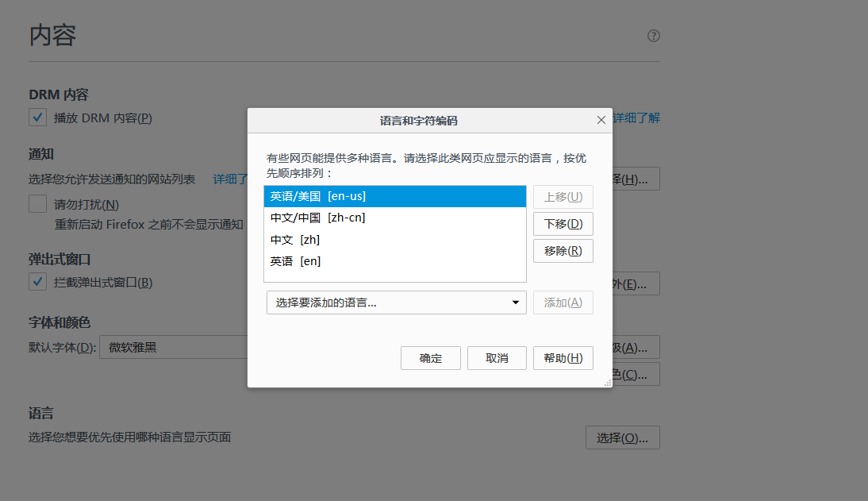Click the 详细了解 link in 通知 section
The width and height of the screenshot is (868, 501).
click(x=231, y=179)
